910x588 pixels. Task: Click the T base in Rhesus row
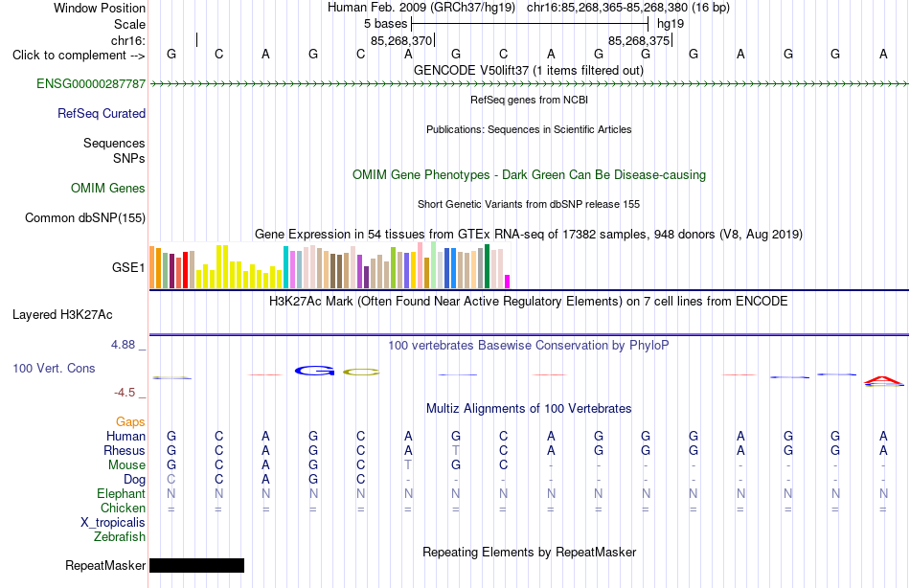click(x=456, y=450)
